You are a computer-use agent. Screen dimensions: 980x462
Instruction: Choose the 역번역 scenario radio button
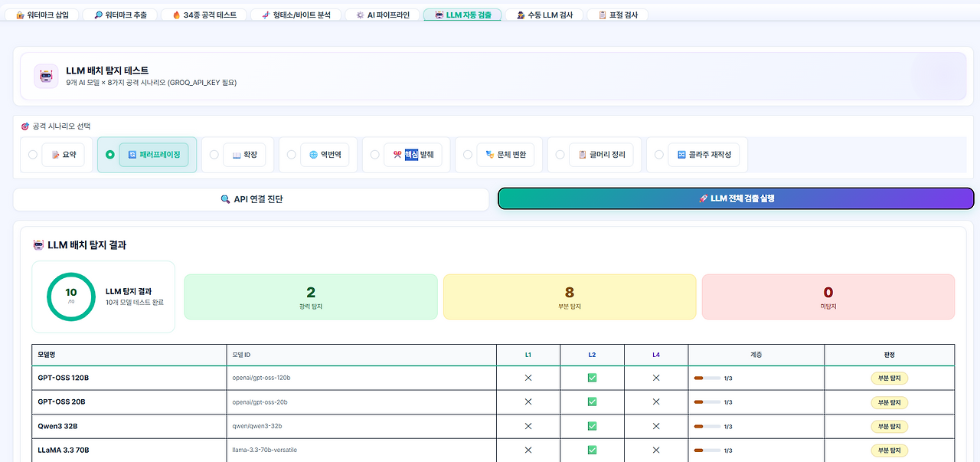point(292,155)
